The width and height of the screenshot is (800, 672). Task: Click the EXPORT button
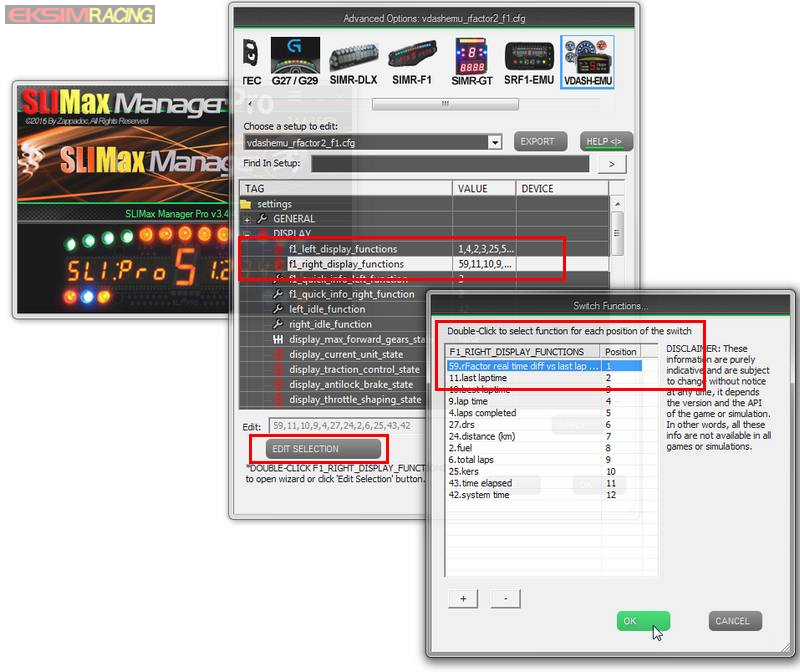click(x=540, y=141)
